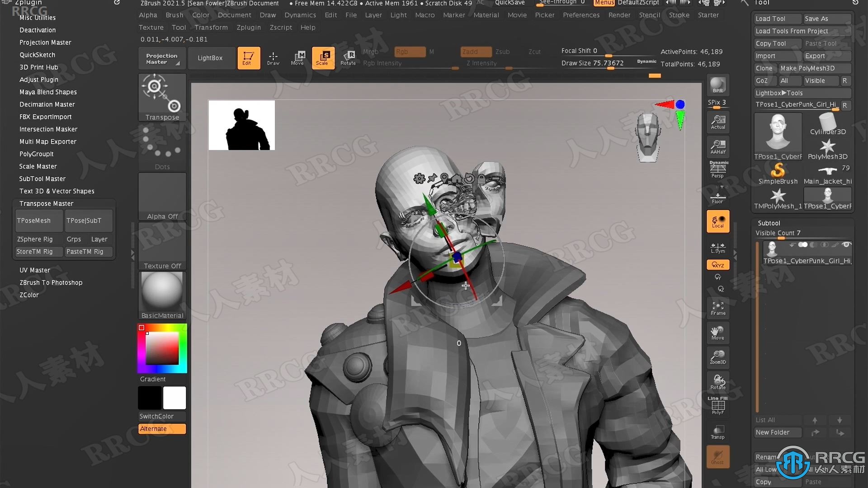This screenshot has width=868, height=488.
Task: Toggle Local symmetry transformations
Action: click(718, 221)
